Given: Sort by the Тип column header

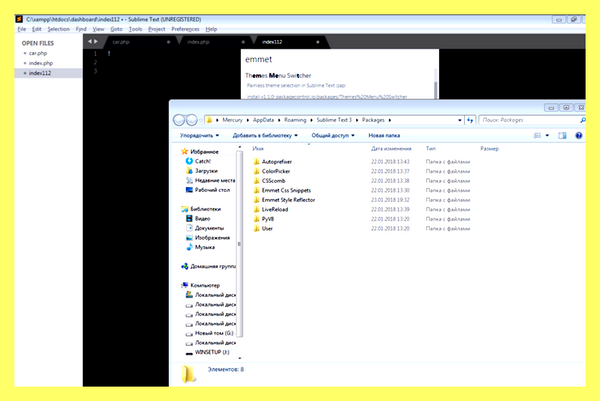Looking at the screenshot, I should (x=431, y=148).
